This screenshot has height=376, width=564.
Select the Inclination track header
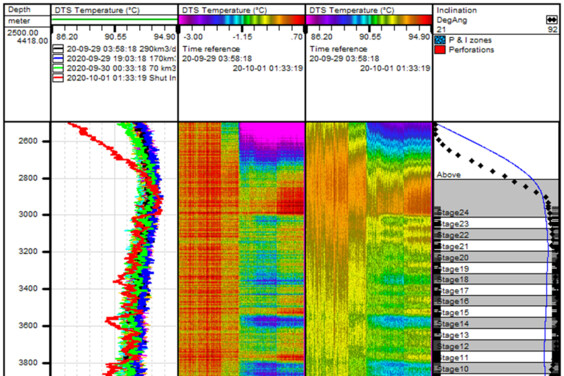[457, 10]
